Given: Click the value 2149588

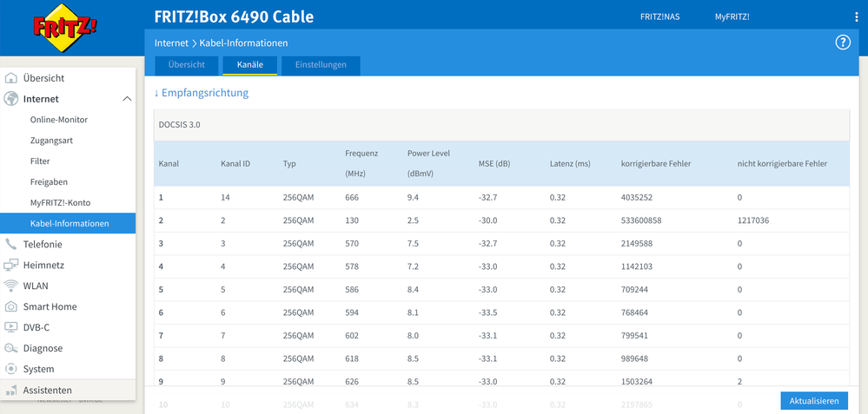Looking at the screenshot, I should tap(637, 244).
